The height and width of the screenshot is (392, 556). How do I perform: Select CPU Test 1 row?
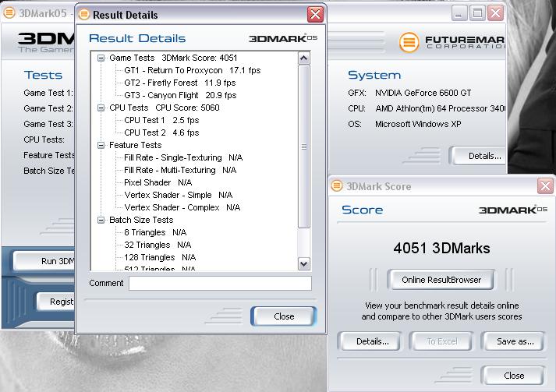coord(161,120)
